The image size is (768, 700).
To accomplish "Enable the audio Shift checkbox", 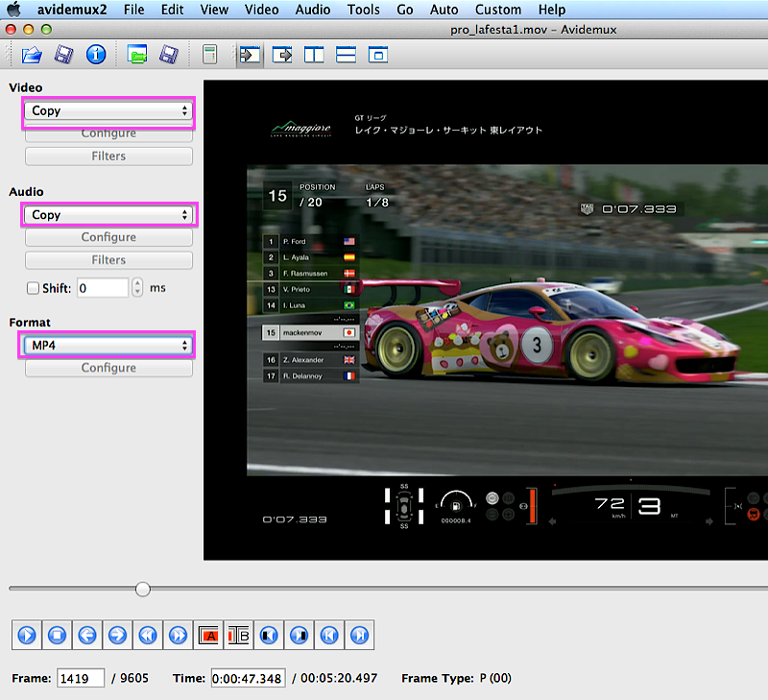I will point(34,288).
